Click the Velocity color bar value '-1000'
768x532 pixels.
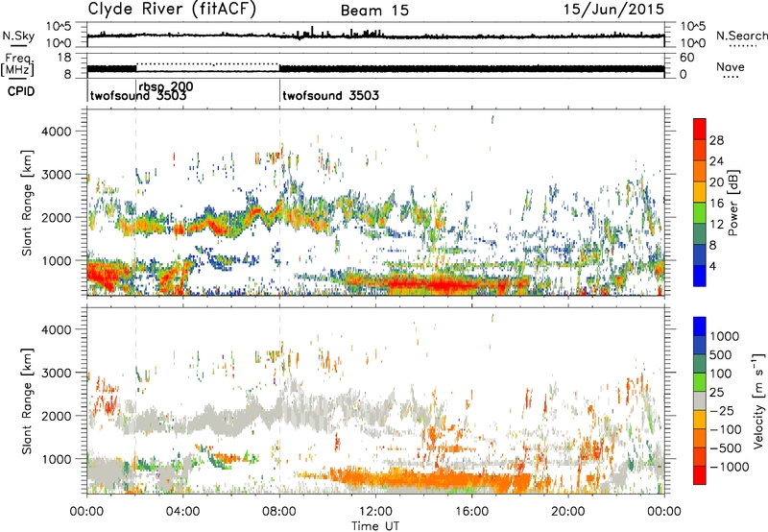pyautogui.click(x=729, y=467)
